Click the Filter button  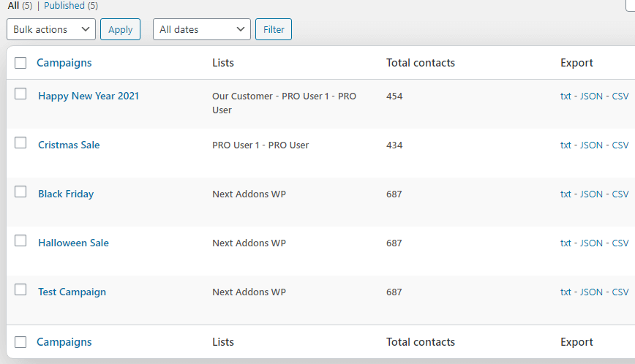click(274, 29)
